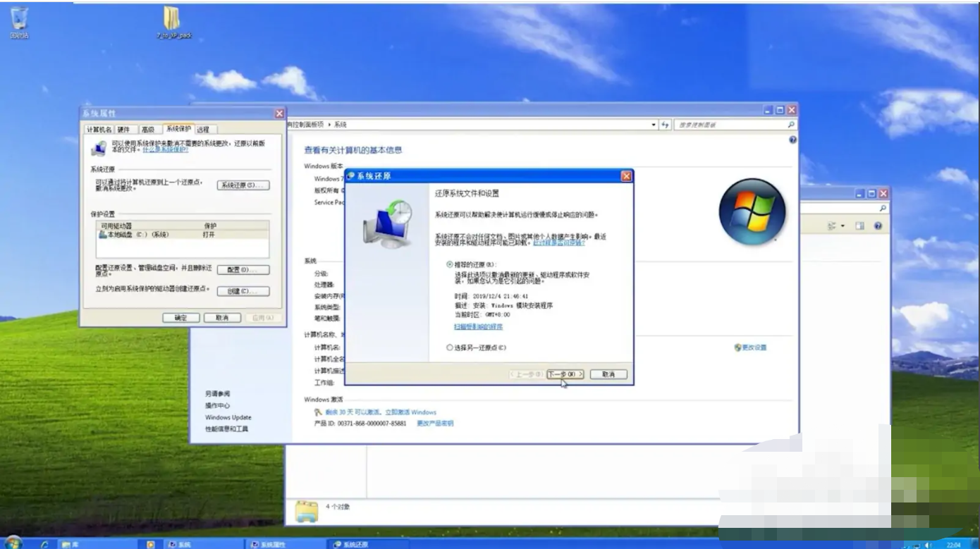980x549 pixels.
Task: Click 取消 in the System Restore wizard
Action: point(608,374)
